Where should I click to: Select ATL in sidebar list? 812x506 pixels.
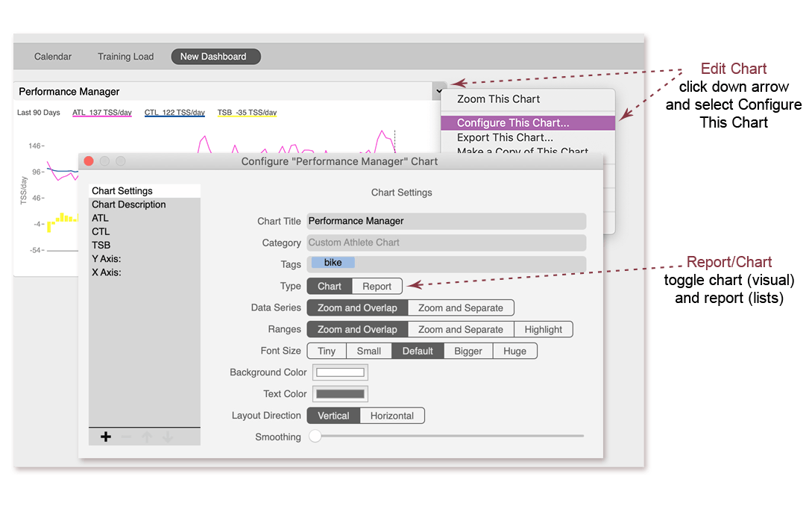coord(145,218)
